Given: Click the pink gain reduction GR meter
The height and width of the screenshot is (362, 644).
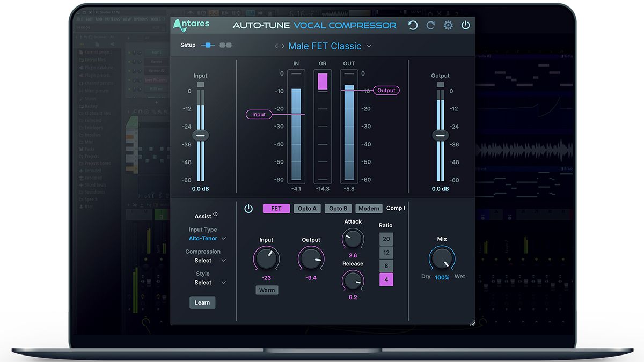Looking at the screenshot, I should [323, 82].
